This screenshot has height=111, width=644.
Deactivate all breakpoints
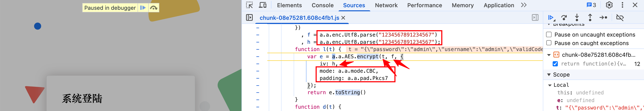point(620,17)
